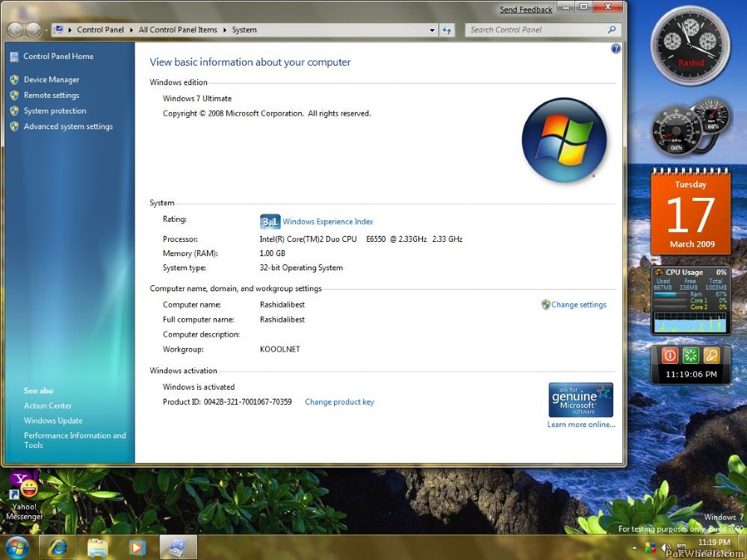Click the analog clock gadget
Image resolution: width=747 pixels, height=560 pixels.
point(690,46)
